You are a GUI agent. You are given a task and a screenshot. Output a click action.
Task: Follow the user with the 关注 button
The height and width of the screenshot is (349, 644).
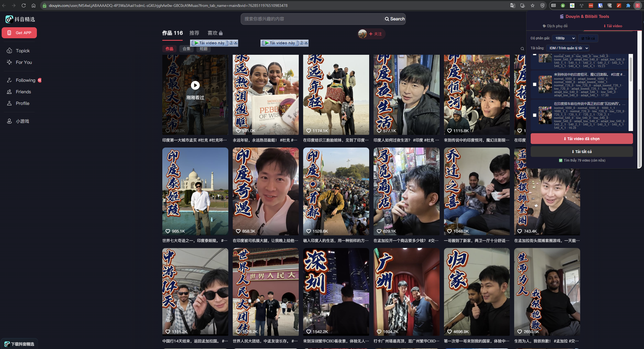point(375,34)
